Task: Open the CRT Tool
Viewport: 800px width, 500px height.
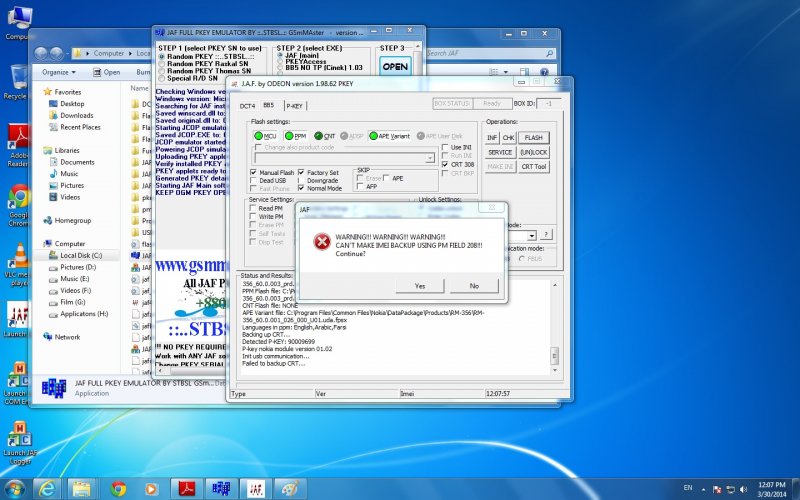Action: [534, 166]
